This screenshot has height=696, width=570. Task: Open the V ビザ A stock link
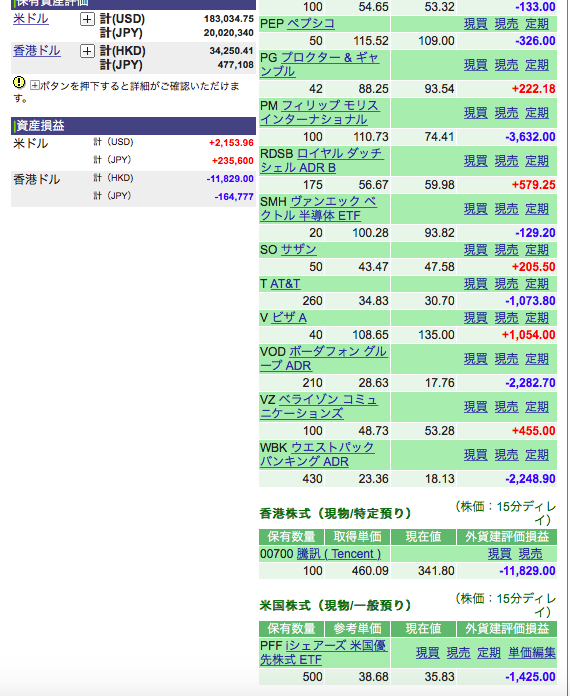pyautogui.click(x=289, y=318)
